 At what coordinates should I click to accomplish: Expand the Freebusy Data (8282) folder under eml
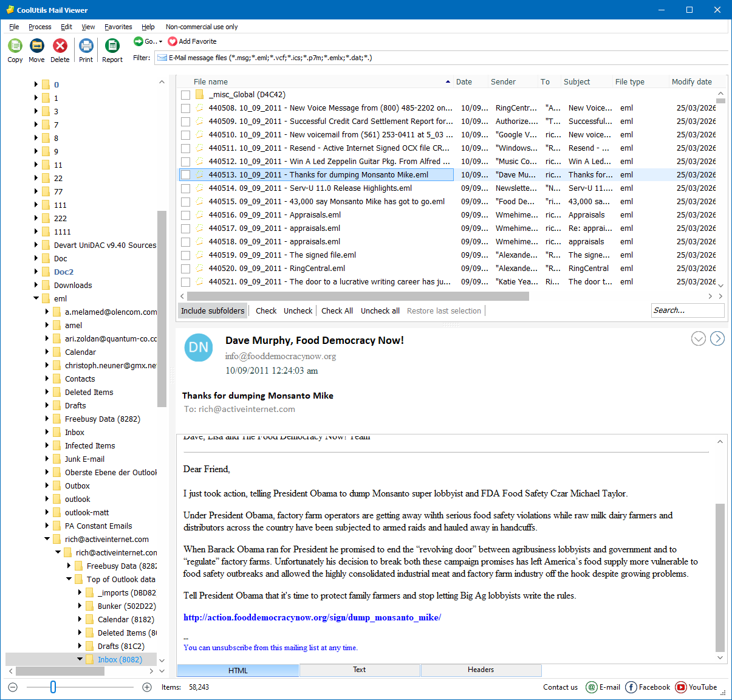click(x=47, y=419)
